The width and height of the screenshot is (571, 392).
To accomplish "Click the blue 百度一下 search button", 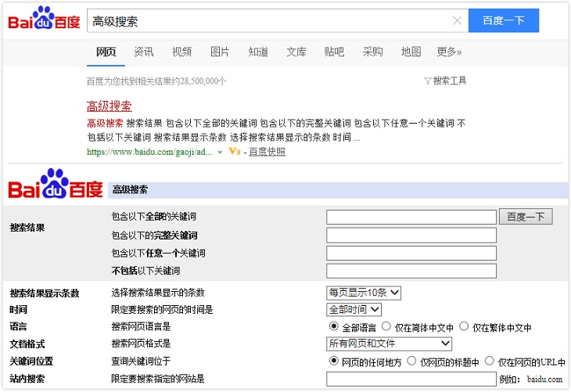I will [x=504, y=21].
